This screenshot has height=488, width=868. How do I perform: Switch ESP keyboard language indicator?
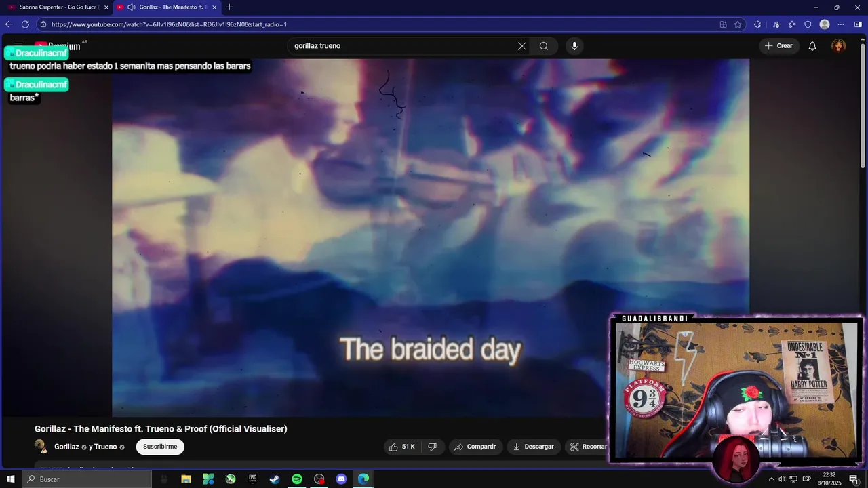807,479
